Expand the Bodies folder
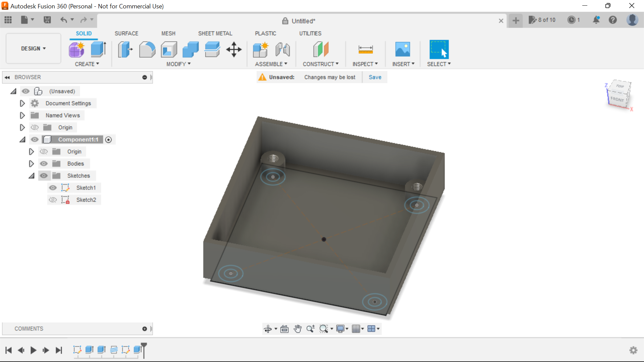Screen dimensions: 644x362 coord(31,164)
